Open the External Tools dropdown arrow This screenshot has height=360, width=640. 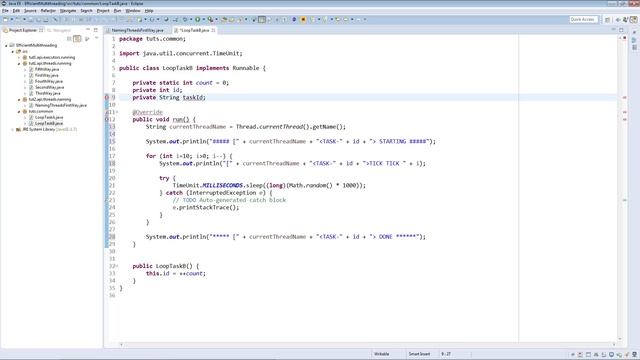[x=216, y=19]
